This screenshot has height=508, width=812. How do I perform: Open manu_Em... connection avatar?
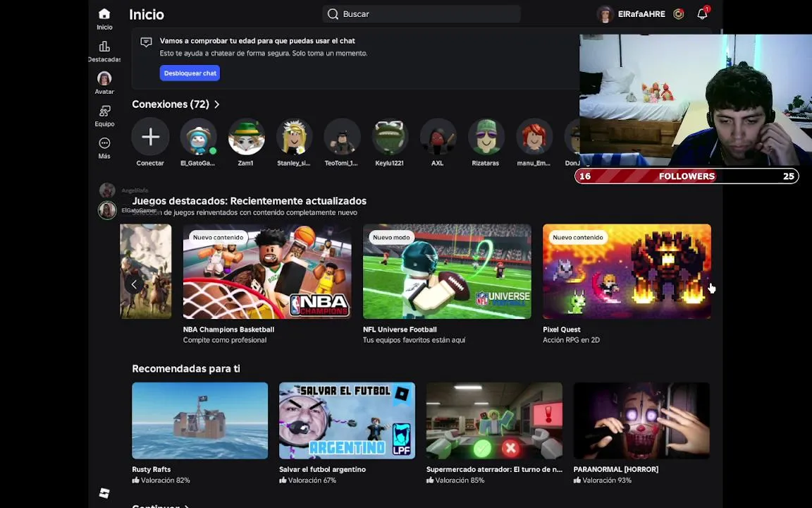(x=534, y=137)
